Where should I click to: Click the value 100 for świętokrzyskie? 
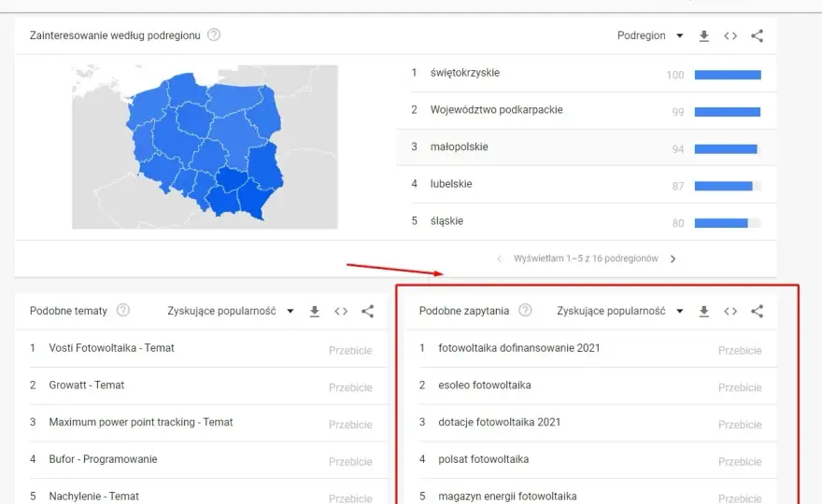(x=675, y=75)
